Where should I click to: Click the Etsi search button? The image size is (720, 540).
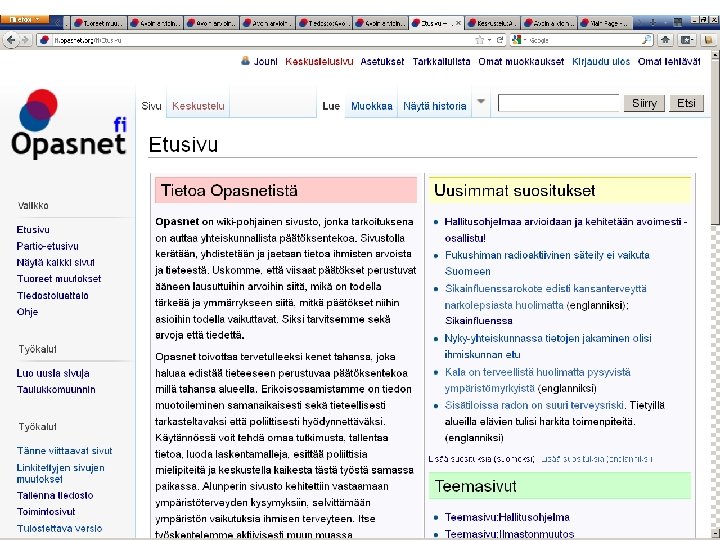click(x=686, y=103)
